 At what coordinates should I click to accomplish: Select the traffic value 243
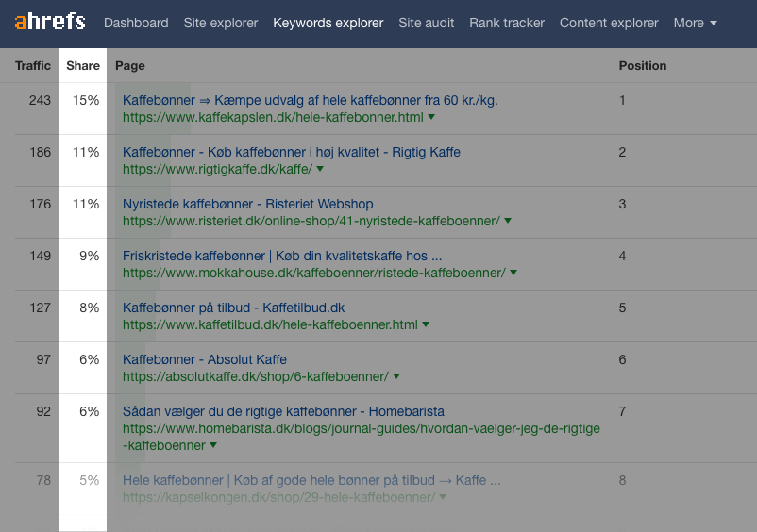coord(40,100)
